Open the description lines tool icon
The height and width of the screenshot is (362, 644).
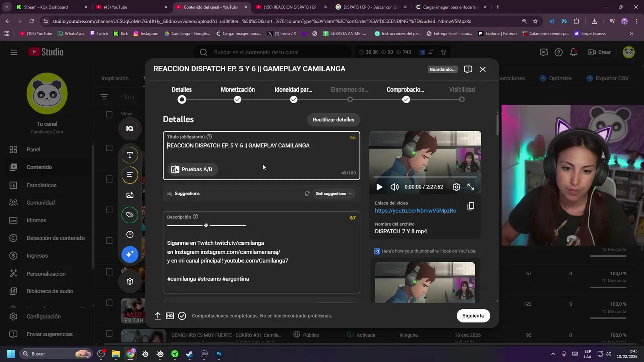click(130, 175)
